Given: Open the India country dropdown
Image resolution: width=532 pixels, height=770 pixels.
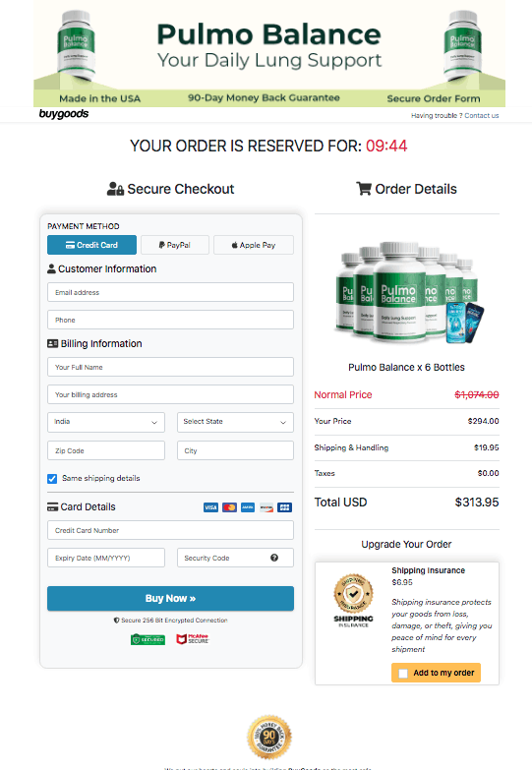Looking at the screenshot, I should [106, 422].
